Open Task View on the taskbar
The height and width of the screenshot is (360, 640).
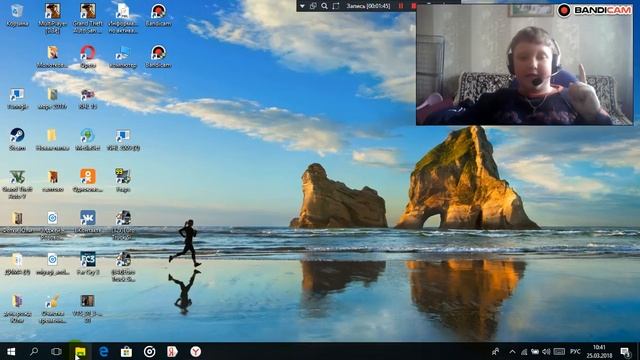point(56,351)
